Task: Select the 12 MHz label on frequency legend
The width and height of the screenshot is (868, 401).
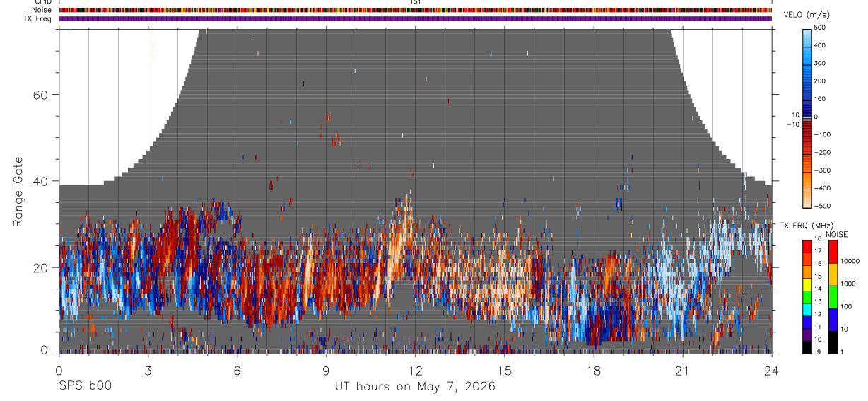Action: point(818,314)
